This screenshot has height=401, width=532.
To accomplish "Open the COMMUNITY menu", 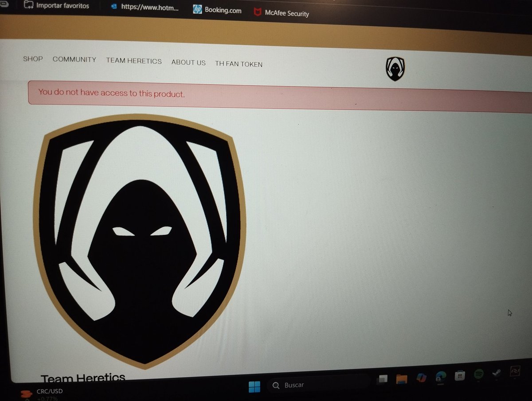I will 74,59.
